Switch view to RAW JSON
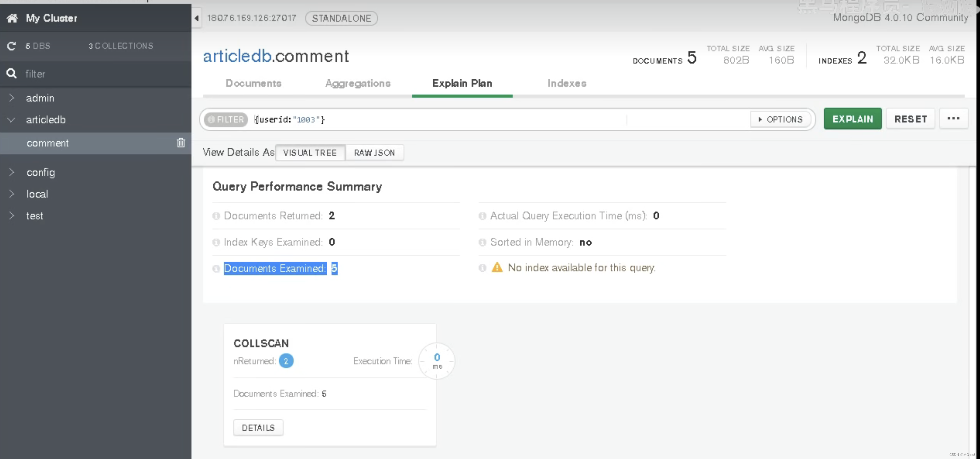The image size is (980, 459). pyautogui.click(x=375, y=153)
